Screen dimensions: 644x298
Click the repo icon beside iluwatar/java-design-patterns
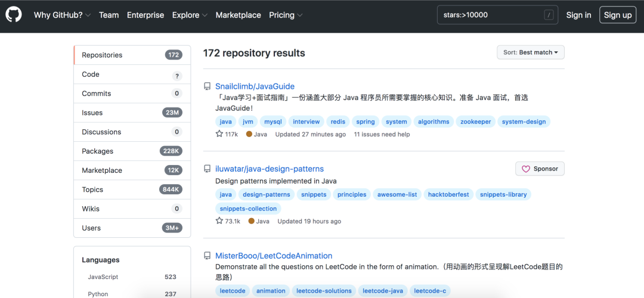click(x=208, y=169)
